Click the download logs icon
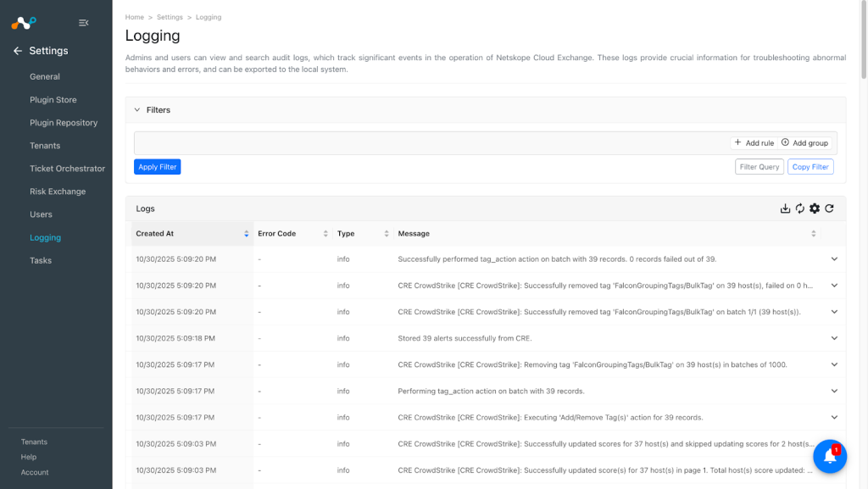 tap(785, 208)
